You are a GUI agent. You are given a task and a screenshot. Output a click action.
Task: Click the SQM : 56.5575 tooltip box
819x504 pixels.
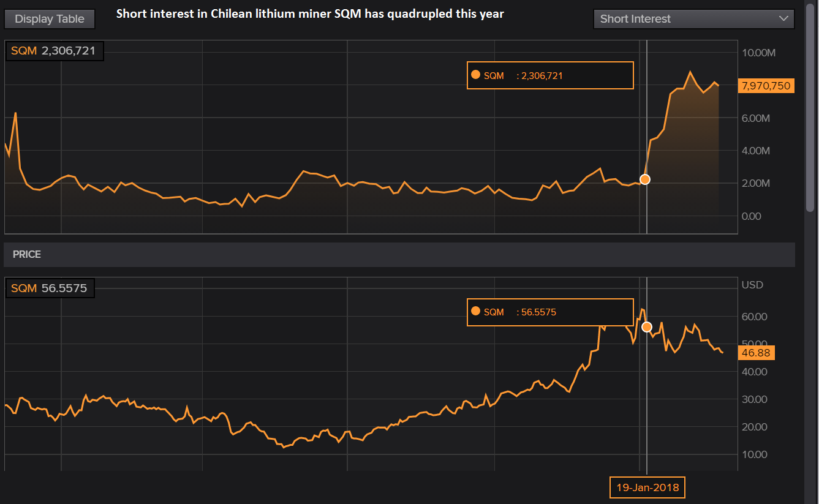tap(549, 312)
